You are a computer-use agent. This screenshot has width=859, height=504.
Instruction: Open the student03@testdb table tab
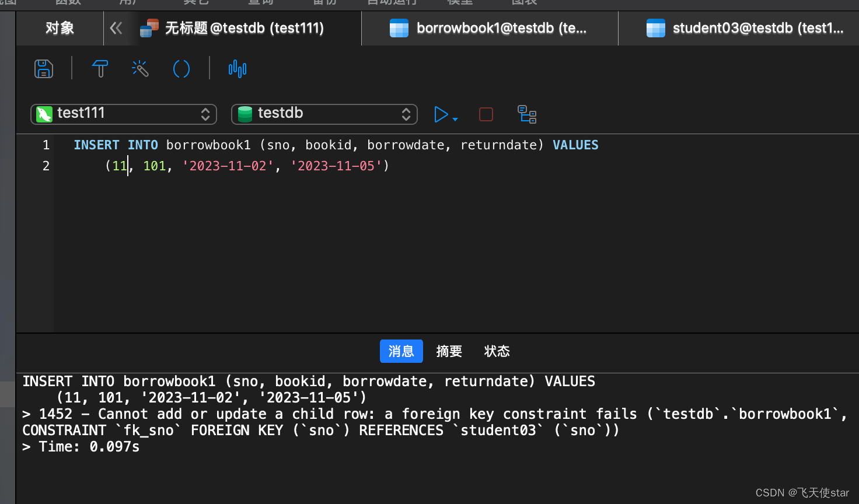(739, 28)
